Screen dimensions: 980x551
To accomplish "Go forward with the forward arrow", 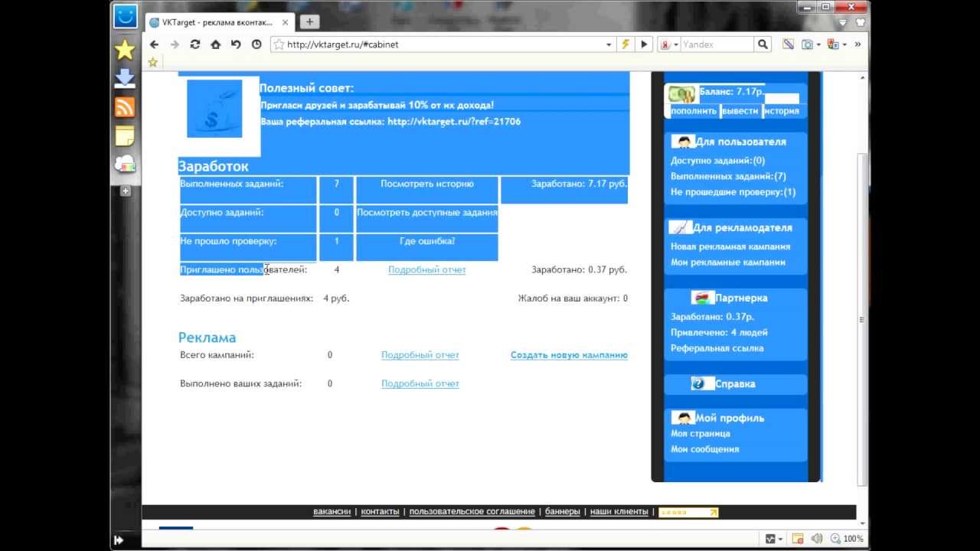I will 175,44.
